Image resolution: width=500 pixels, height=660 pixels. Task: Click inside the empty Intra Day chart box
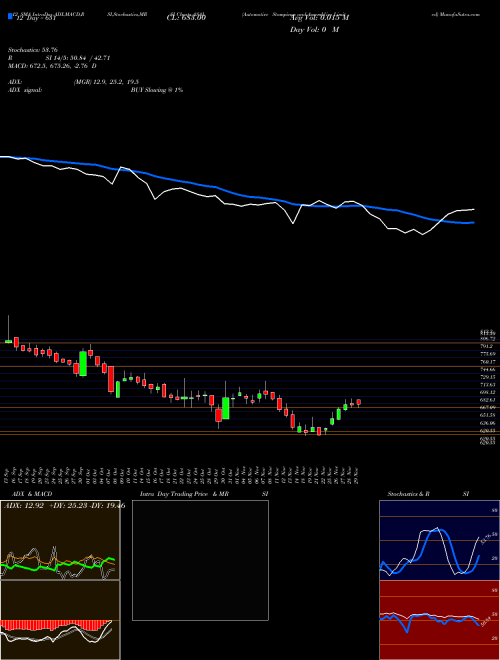(x=200, y=560)
